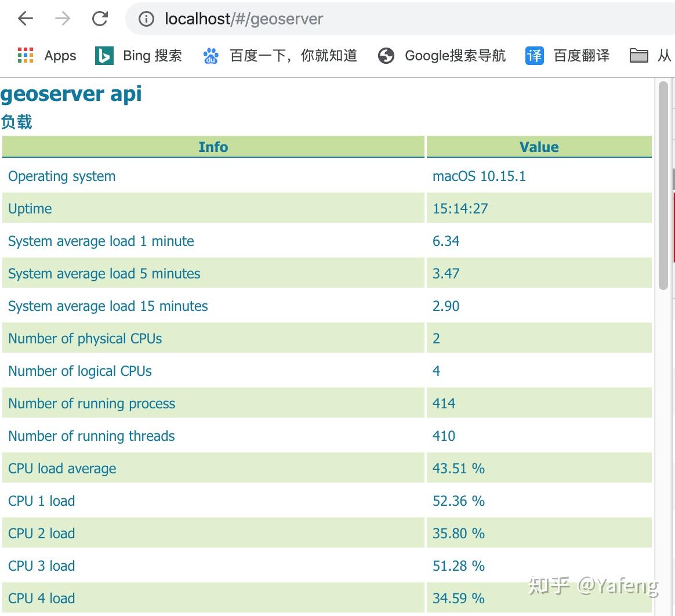Click the 百度翻译 translate icon
The image size is (675, 616).
[x=534, y=55]
